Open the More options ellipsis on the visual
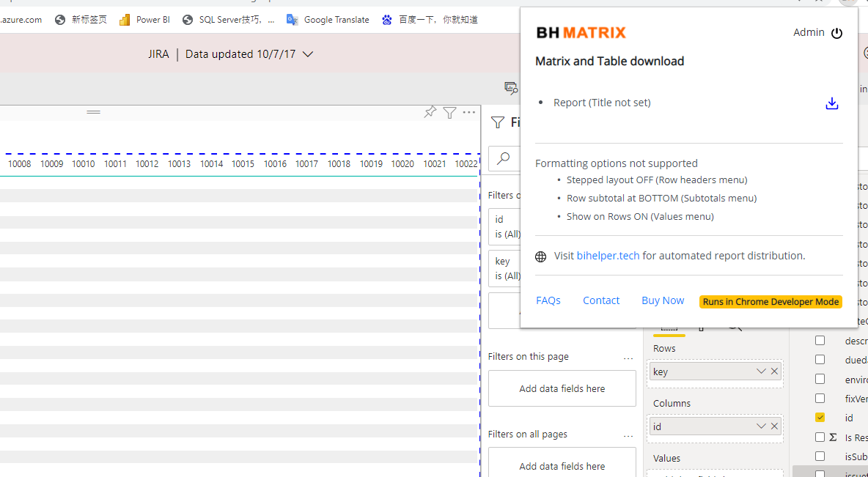 (x=469, y=112)
